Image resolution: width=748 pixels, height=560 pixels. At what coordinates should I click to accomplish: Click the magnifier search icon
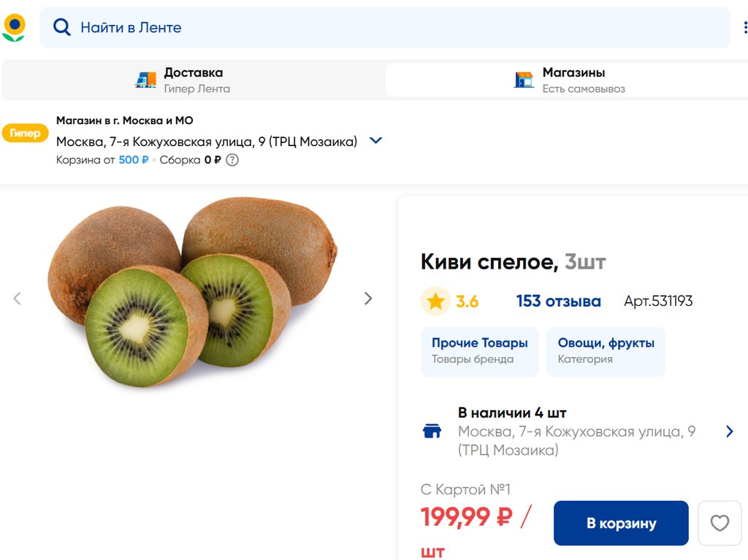(62, 28)
